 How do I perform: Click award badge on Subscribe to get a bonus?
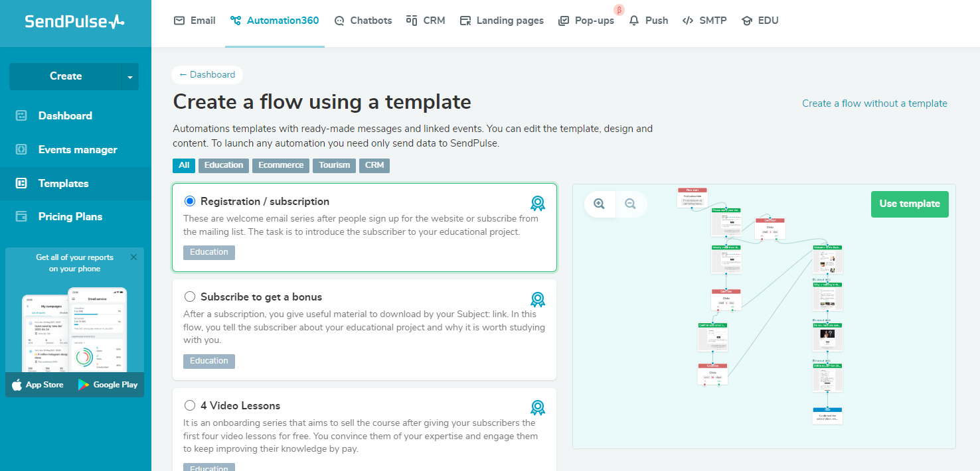tap(537, 299)
